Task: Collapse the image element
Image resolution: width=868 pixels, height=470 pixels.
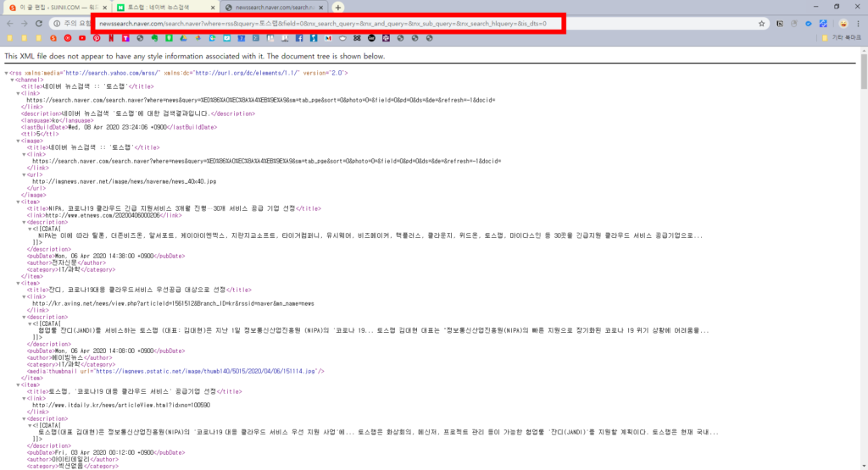Action: (x=19, y=141)
